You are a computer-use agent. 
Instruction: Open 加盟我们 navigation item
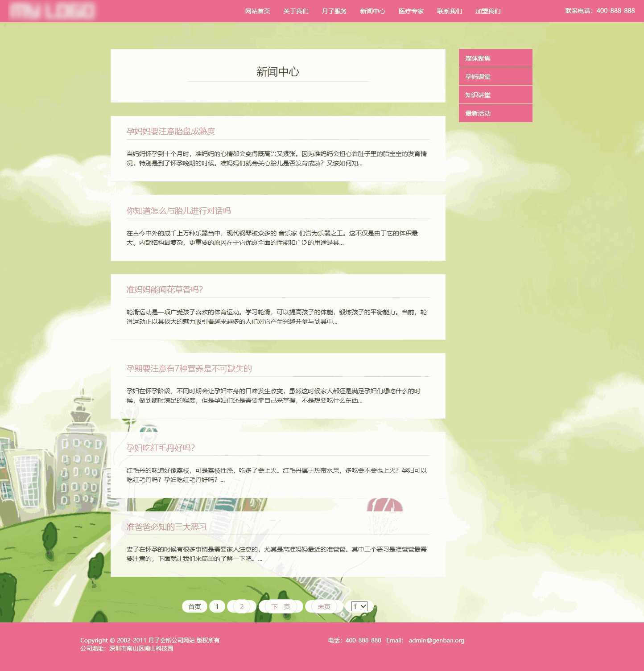click(x=487, y=11)
